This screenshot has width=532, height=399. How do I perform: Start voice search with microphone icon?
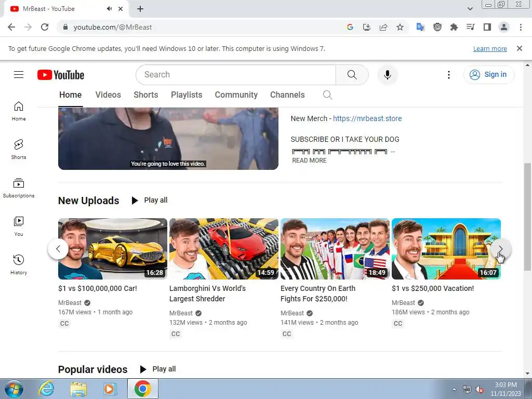pyautogui.click(x=387, y=75)
